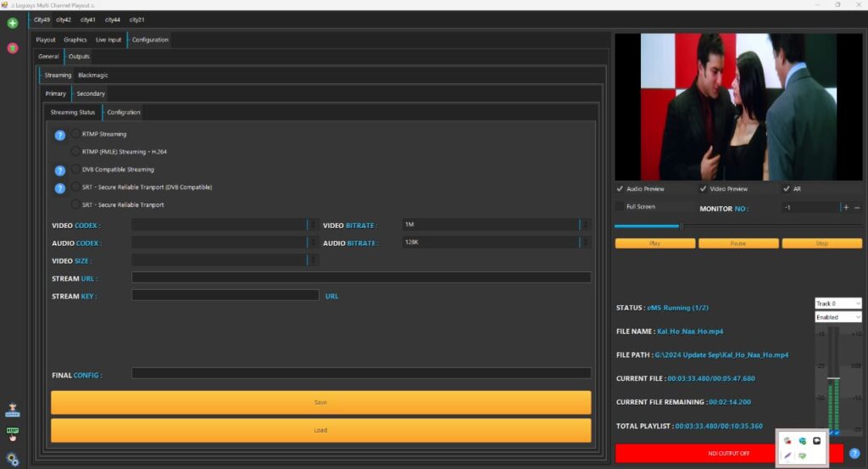Click the green reset hand icon in sidebar
868x469 pixels.
pyautogui.click(x=12, y=433)
